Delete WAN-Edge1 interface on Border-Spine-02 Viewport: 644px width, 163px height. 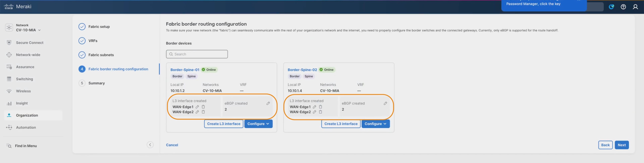pyautogui.click(x=320, y=107)
